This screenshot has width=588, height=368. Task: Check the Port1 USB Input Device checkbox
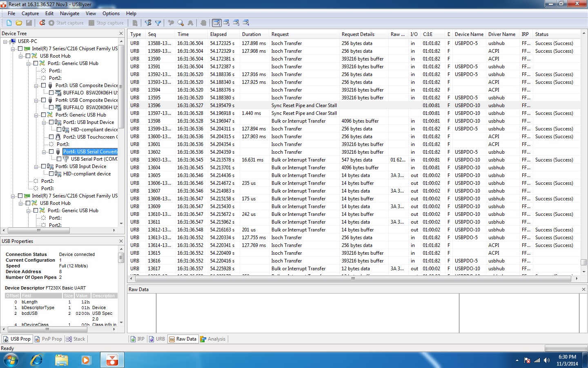click(51, 122)
